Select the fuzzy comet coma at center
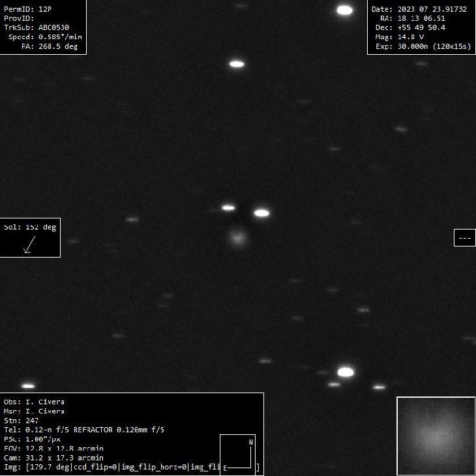476x476 pixels. click(237, 238)
